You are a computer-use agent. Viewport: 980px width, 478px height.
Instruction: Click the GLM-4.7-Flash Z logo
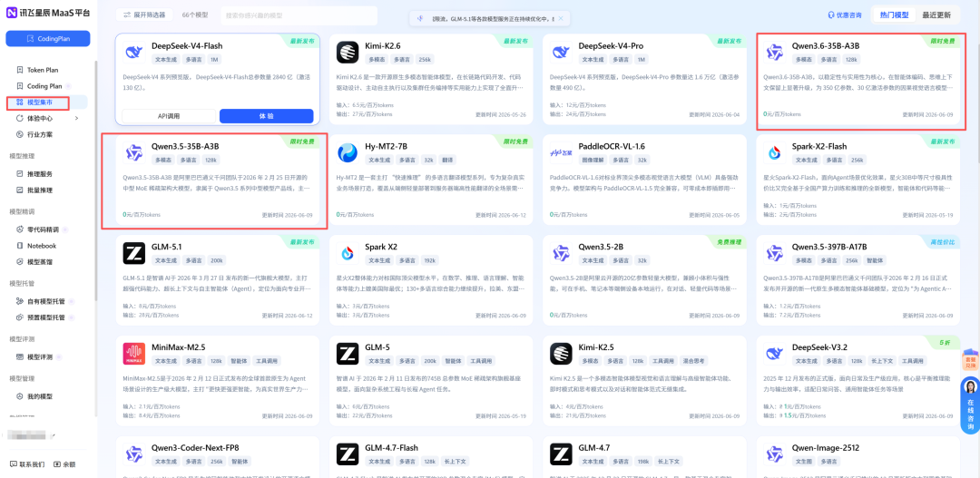(348, 454)
